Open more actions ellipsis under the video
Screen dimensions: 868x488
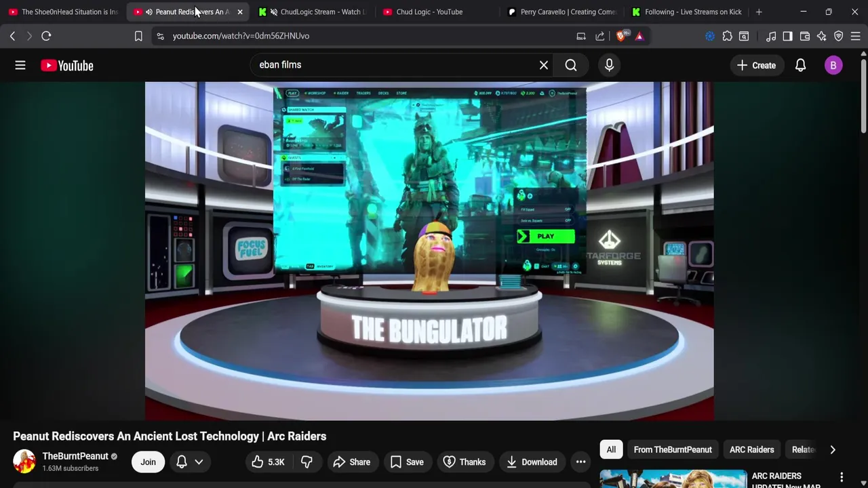pyautogui.click(x=580, y=462)
